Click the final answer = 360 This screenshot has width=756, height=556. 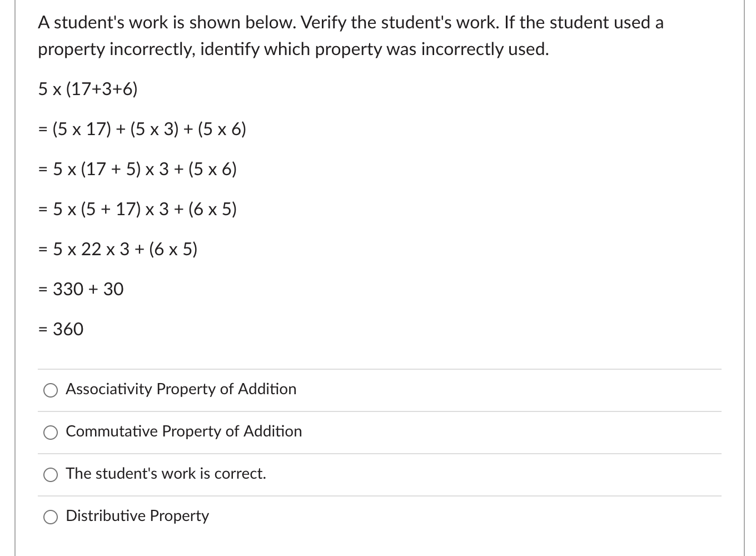[x=60, y=329]
